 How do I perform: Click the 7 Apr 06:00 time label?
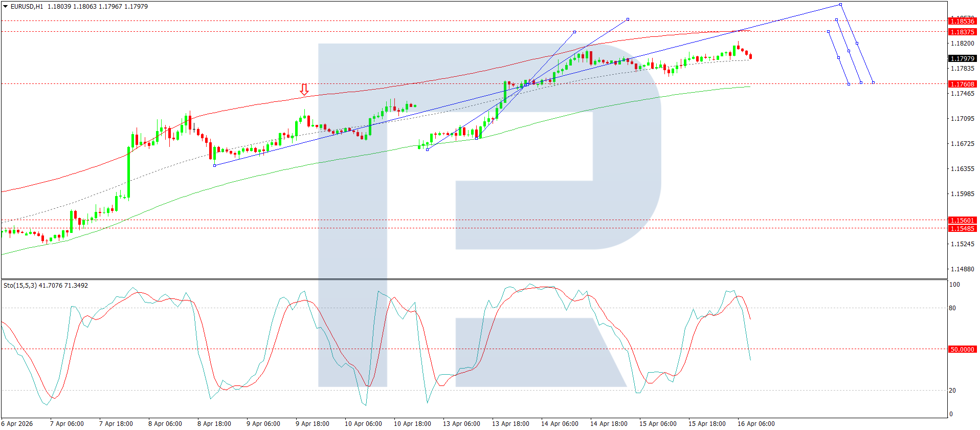click(x=67, y=424)
